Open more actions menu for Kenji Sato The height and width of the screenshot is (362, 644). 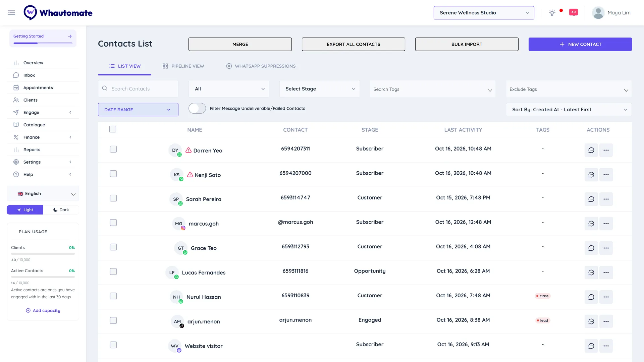pos(606,175)
